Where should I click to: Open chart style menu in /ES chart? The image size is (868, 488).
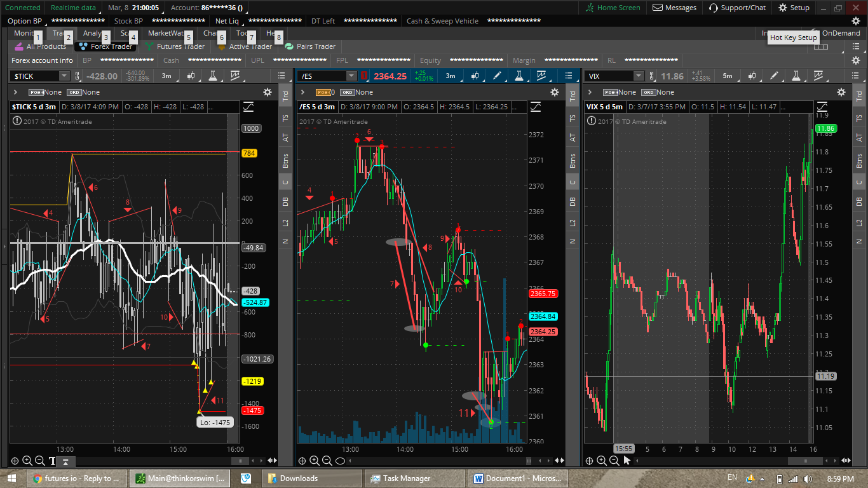pos(475,76)
